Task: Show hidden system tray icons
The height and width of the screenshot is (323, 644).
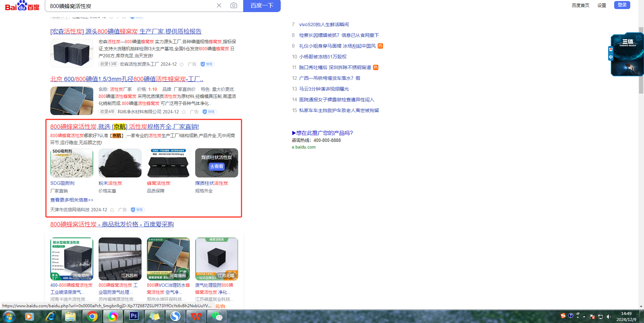Action: [x=584, y=317]
